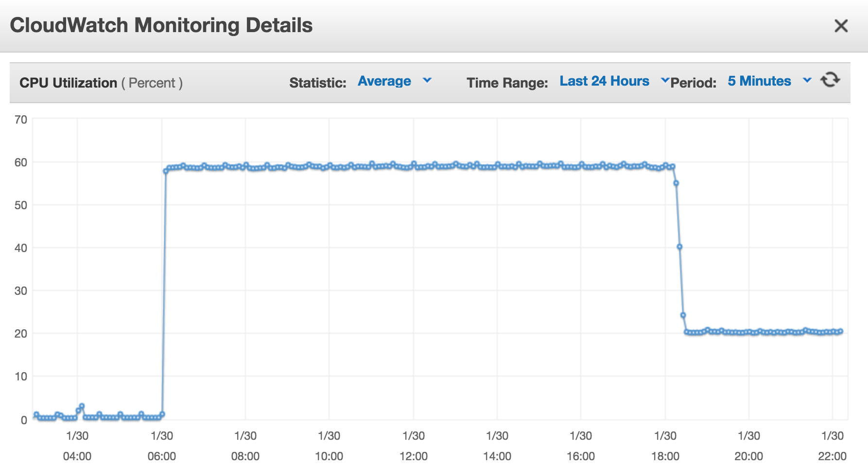The width and height of the screenshot is (868, 467).
Task: Select the last data point on the graph
Action: [840, 331]
